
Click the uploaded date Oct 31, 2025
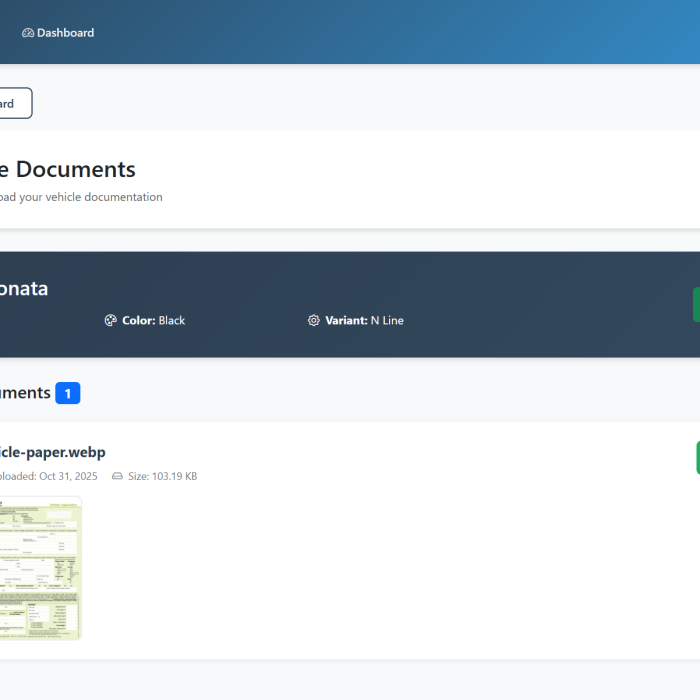pyautogui.click(x=55, y=476)
